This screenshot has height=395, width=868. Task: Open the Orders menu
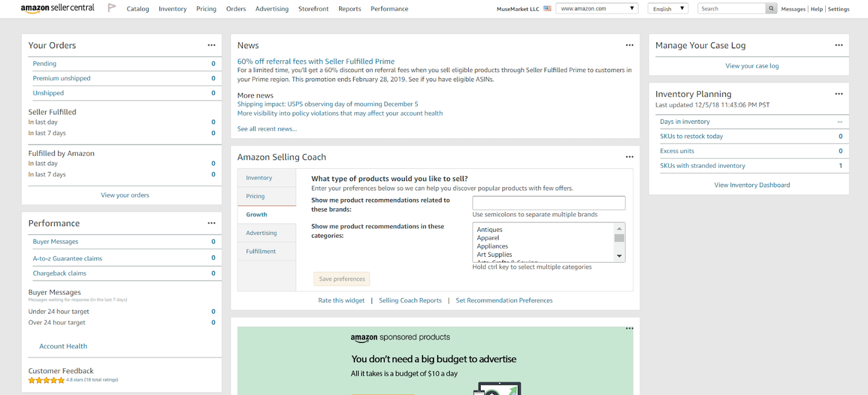[x=236, y=9]
